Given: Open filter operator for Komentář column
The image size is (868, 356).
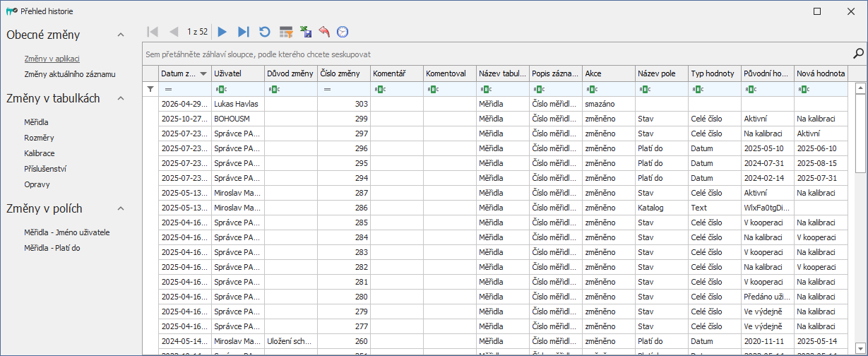Looking at the screenshot, I should click(379, 89).
